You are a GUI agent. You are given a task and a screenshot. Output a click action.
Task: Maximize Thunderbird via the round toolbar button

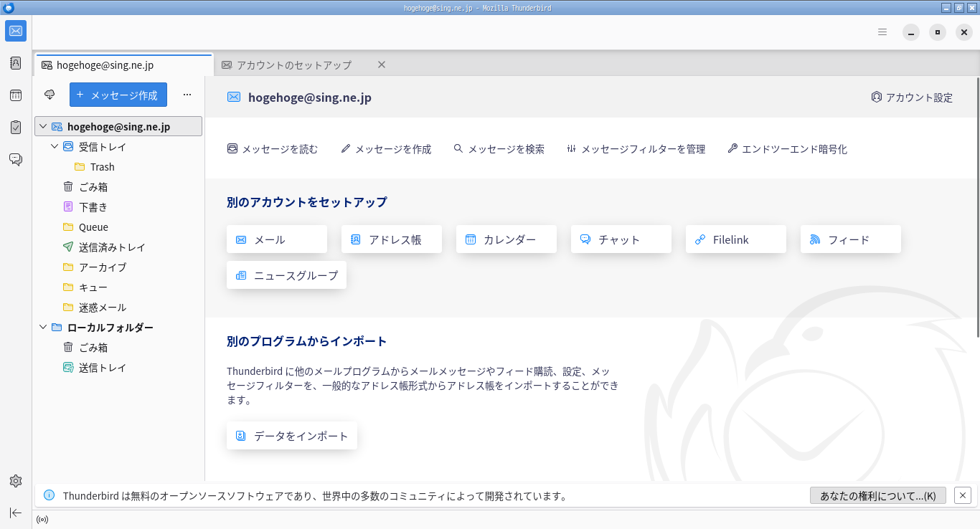pos(938,32)
